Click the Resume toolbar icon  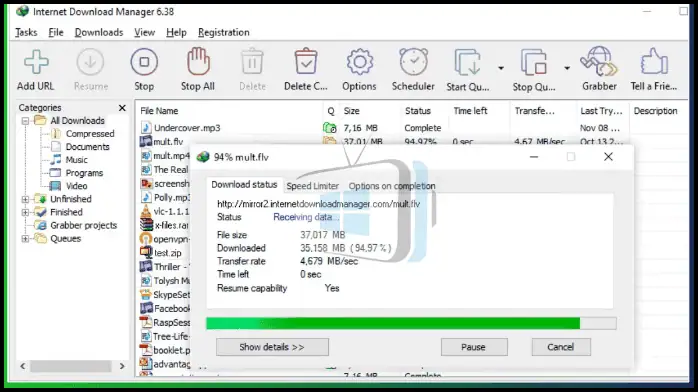(x=90, y=62)
